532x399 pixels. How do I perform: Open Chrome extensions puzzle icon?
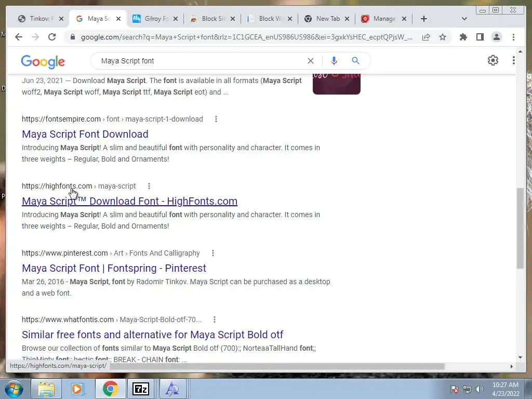pyautogui.click(x=463, y=37)
